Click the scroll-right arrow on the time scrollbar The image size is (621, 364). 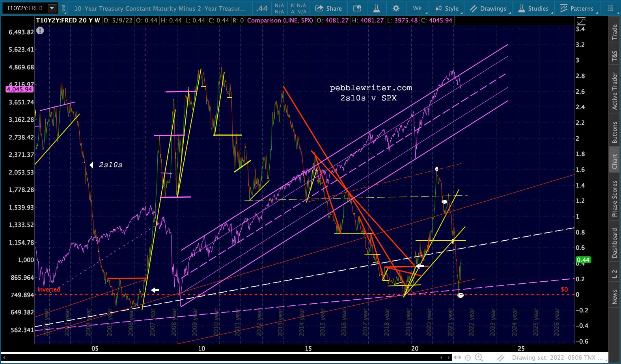point(448,358)
